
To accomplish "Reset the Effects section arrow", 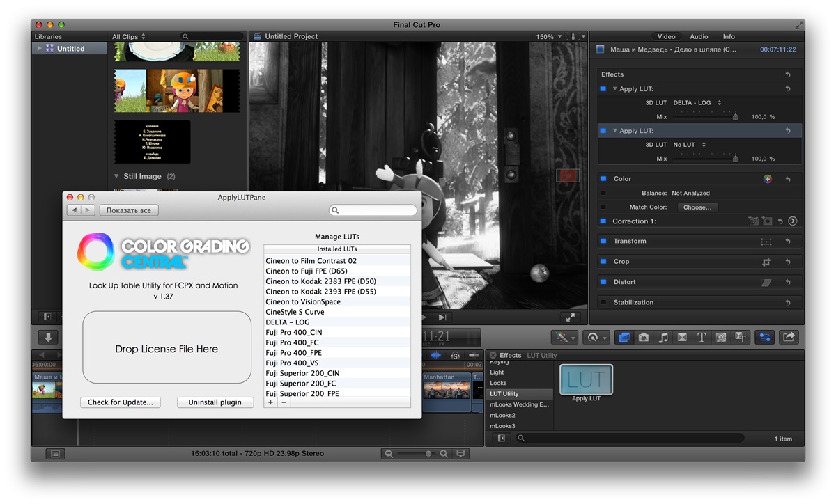I will [788, 74].
